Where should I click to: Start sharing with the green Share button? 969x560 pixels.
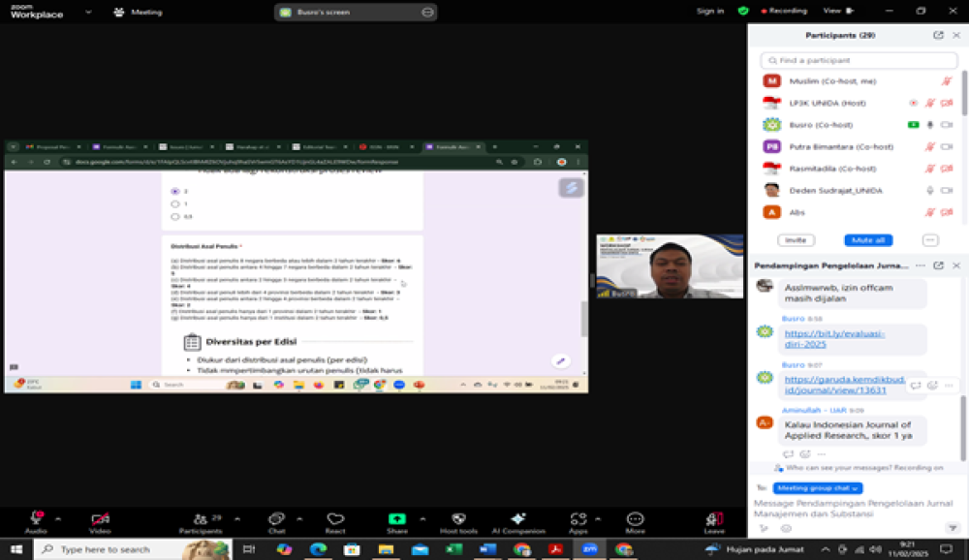[397, 522]
